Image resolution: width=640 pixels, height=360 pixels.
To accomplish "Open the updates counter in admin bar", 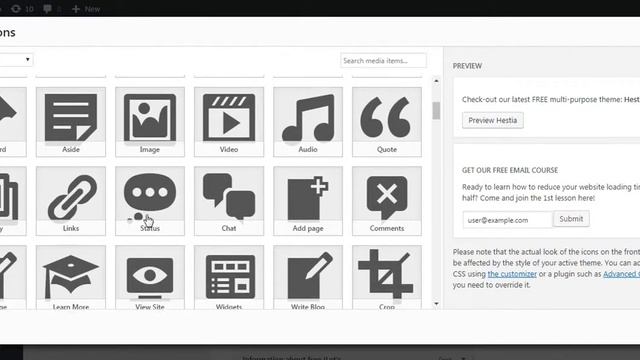I will coord(22,9).
